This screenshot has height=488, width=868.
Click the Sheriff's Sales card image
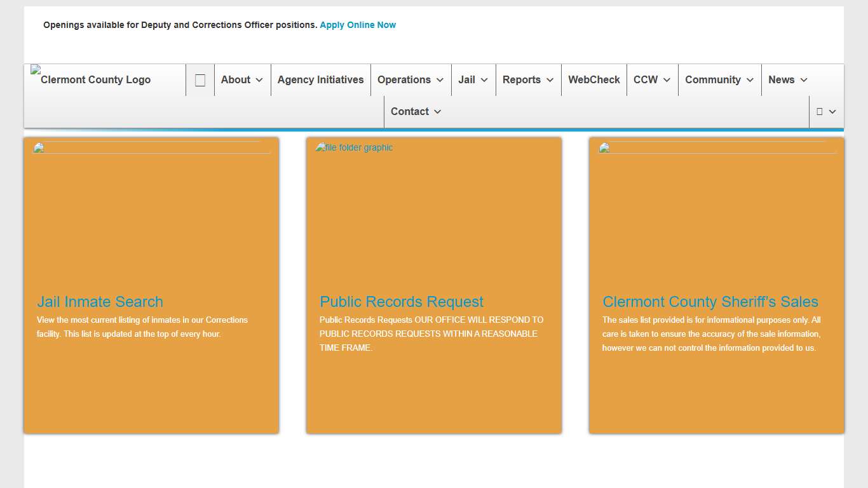click(x=717, y=148)
